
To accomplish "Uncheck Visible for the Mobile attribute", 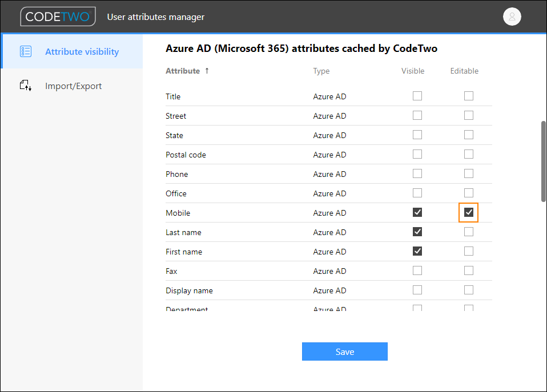I will 417,212.
